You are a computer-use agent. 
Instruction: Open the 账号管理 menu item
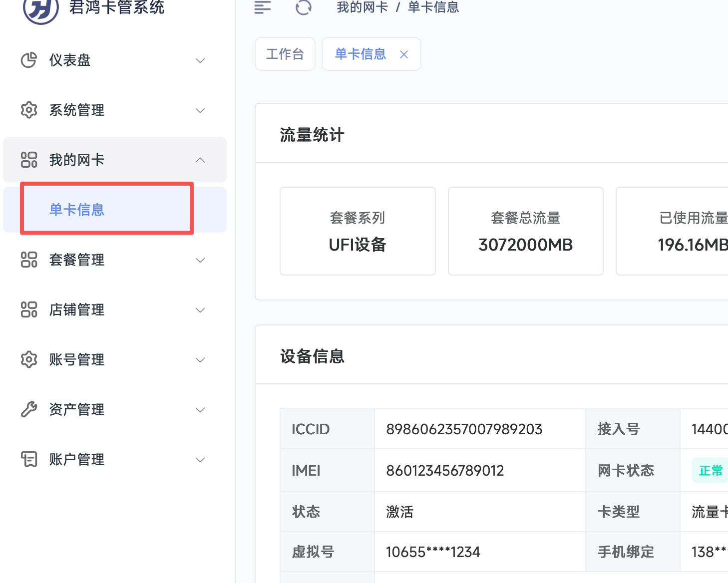tap(77, 359)
